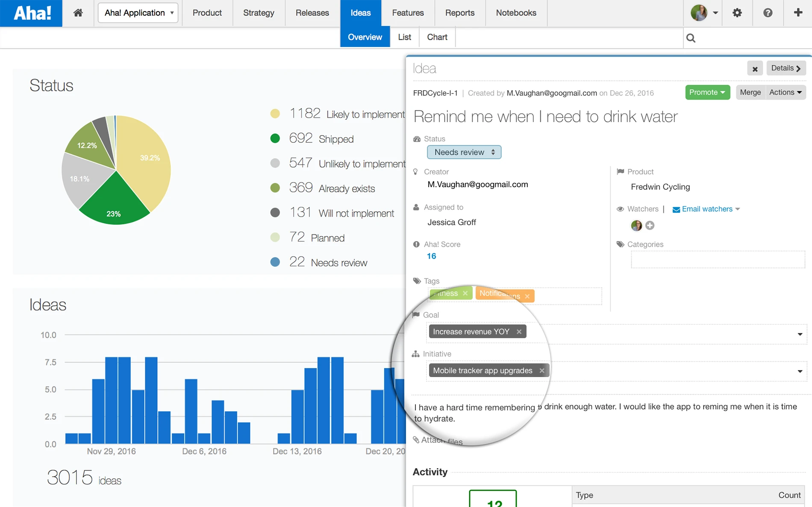Click the Initiative hierarchy icon
812x507 pixels.
click(415, 354)
